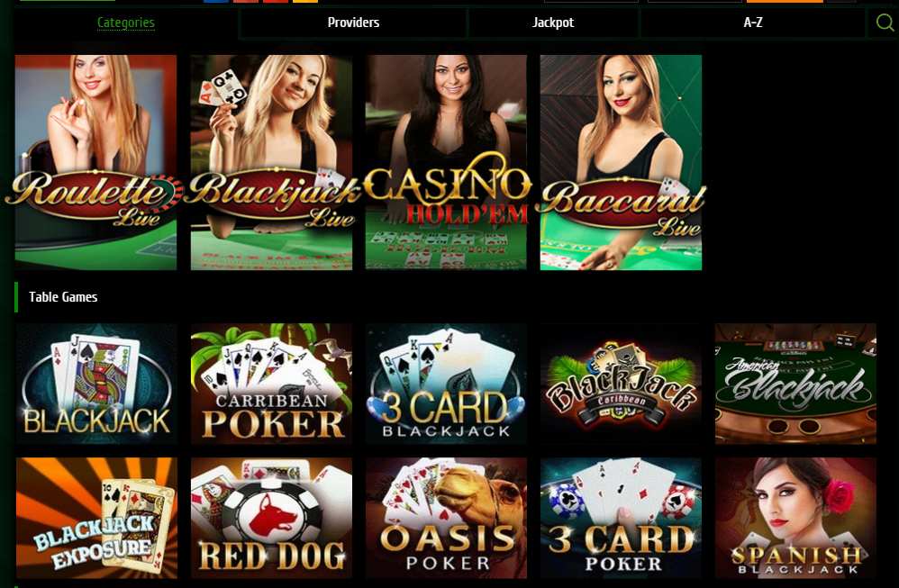Launch Blackjack Live game

(271, 162)
